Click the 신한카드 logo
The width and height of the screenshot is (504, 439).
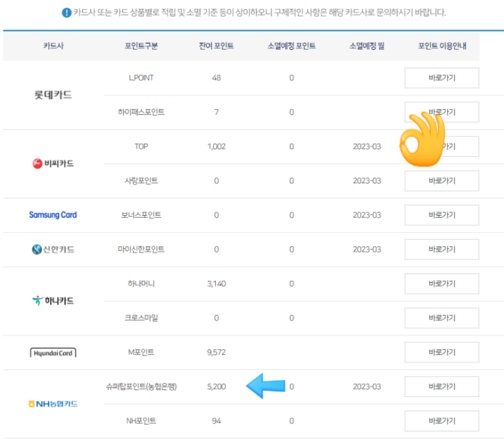coord(53,249)
